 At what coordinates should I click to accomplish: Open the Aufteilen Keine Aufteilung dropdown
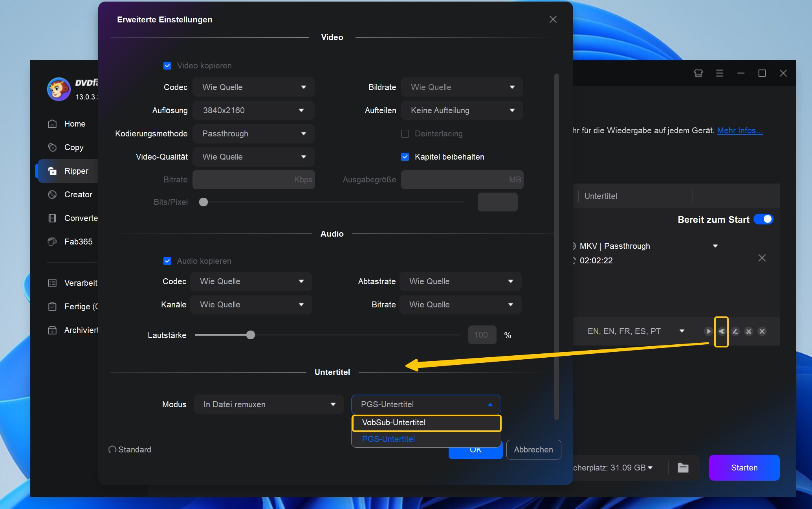[x=462, y=110]
